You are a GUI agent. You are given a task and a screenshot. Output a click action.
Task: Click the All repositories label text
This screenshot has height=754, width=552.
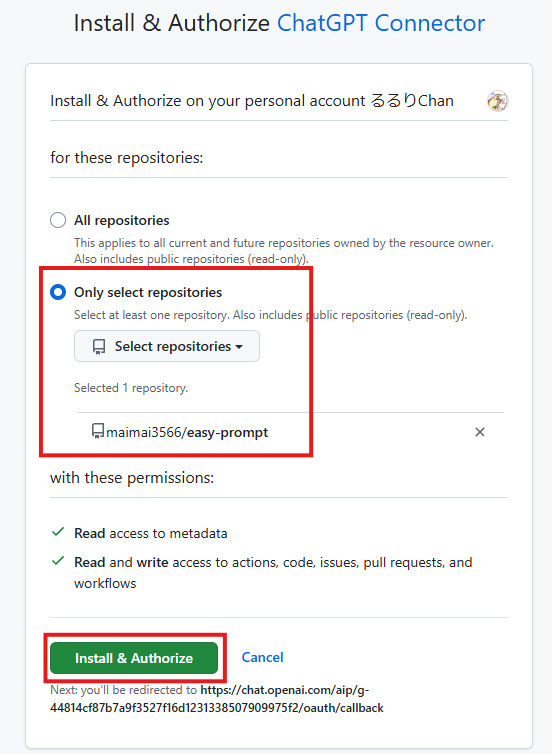coord(122,220)
